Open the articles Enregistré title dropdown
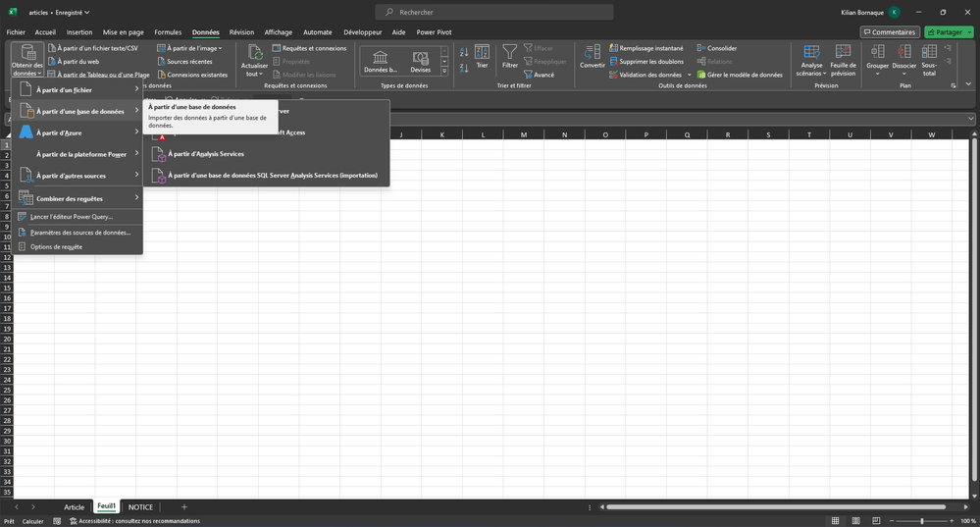980x527 pixels. [x=60, y=12]
